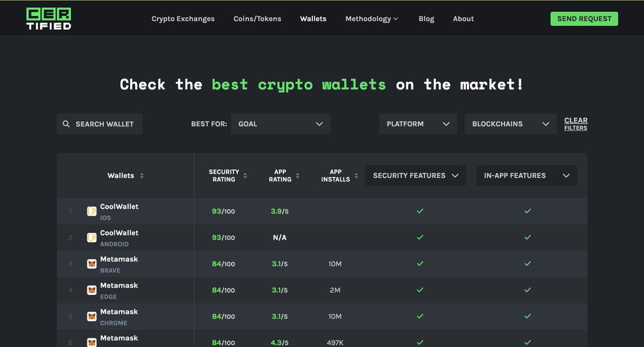Sort table by Wallets column arrows

coord(142,176)
